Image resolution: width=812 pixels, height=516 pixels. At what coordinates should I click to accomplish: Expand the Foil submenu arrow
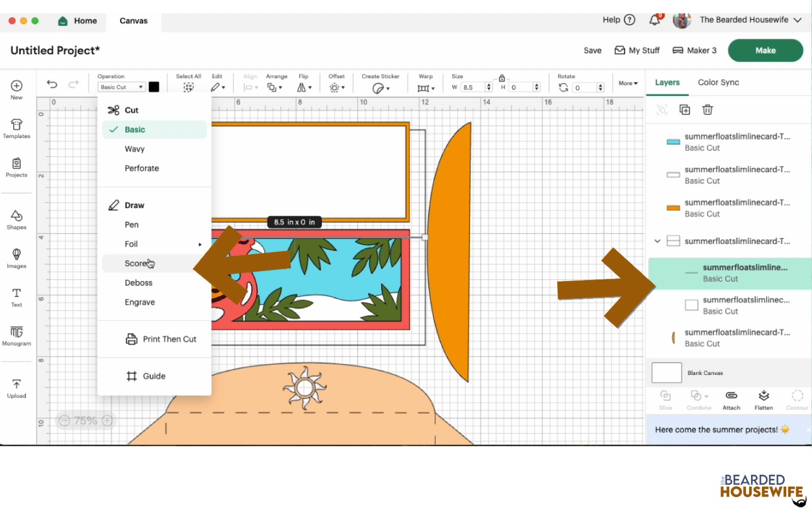pos(200,245)
